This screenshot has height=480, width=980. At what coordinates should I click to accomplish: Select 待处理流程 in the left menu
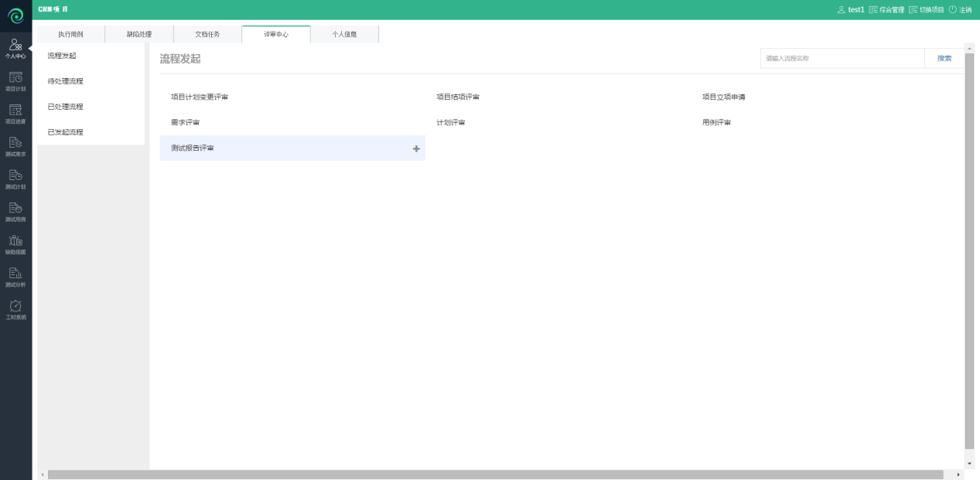pyautogui.click(x=65, y=81)
